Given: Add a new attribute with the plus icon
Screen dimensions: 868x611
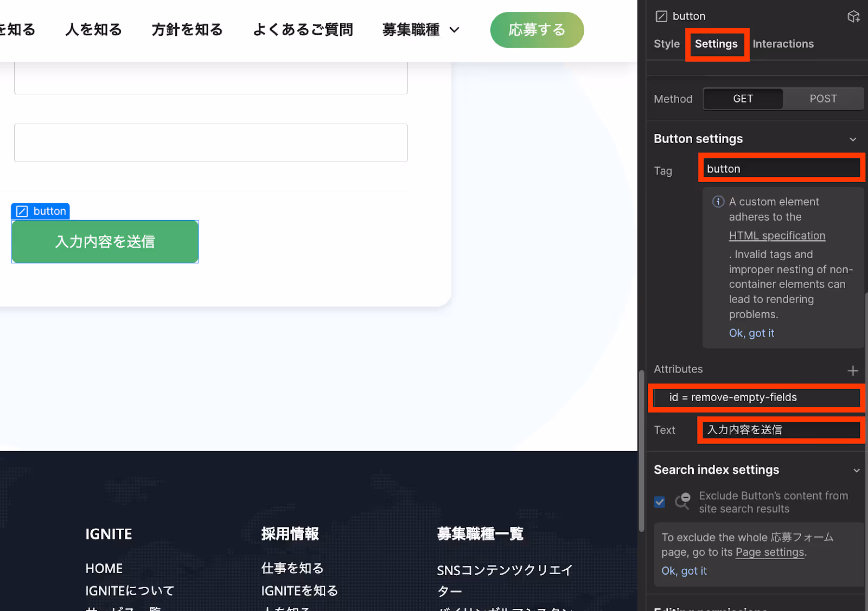Looking at the screenshot, I should point(853,371).
